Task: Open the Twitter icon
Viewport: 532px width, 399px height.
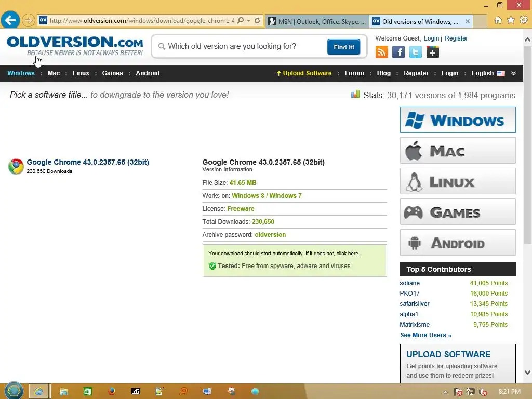Action: pos(415,52)
